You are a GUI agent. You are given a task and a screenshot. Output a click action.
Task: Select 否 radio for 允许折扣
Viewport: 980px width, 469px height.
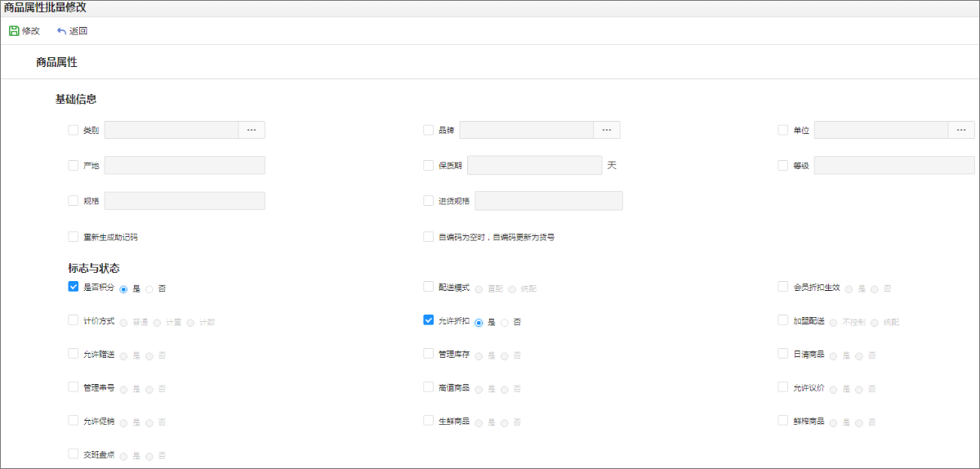[505, 323]
